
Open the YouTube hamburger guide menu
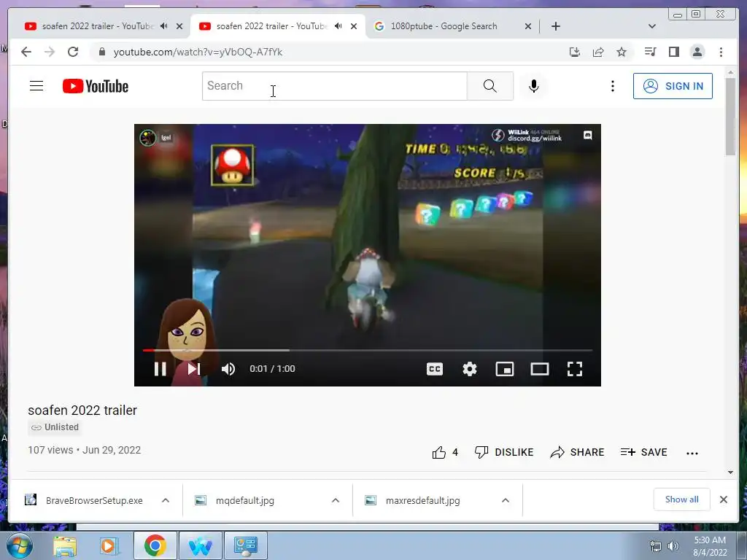point(36,86)
